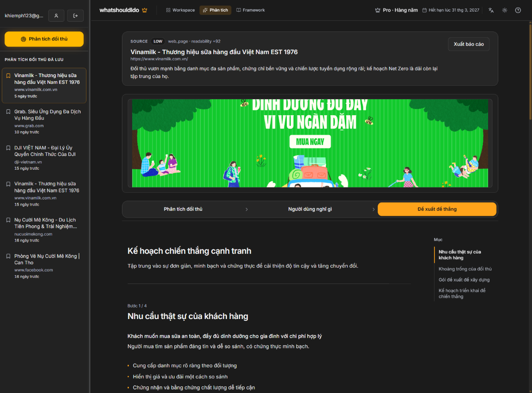The image size is (532, 393).
Task: Click the web_page · readability +92 text
Action: point(194,41)
